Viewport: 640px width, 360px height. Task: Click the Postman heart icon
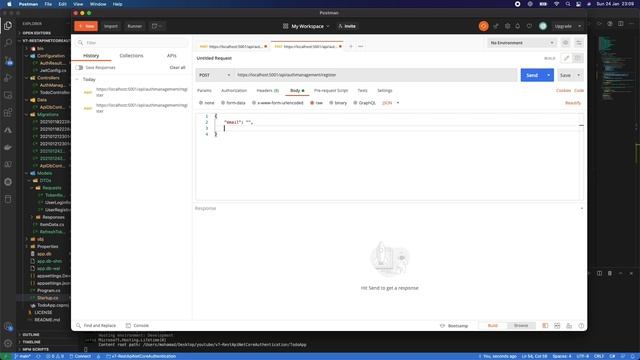[x=529, y=26]
